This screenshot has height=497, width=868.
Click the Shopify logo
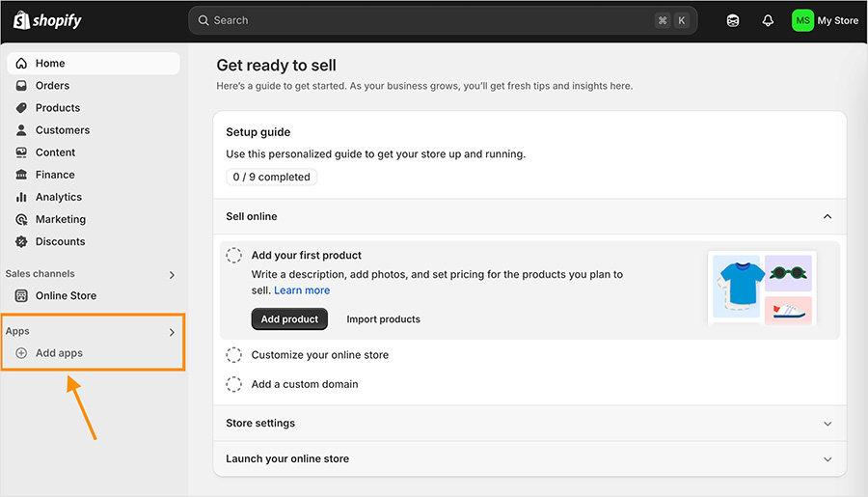point(47,20)
